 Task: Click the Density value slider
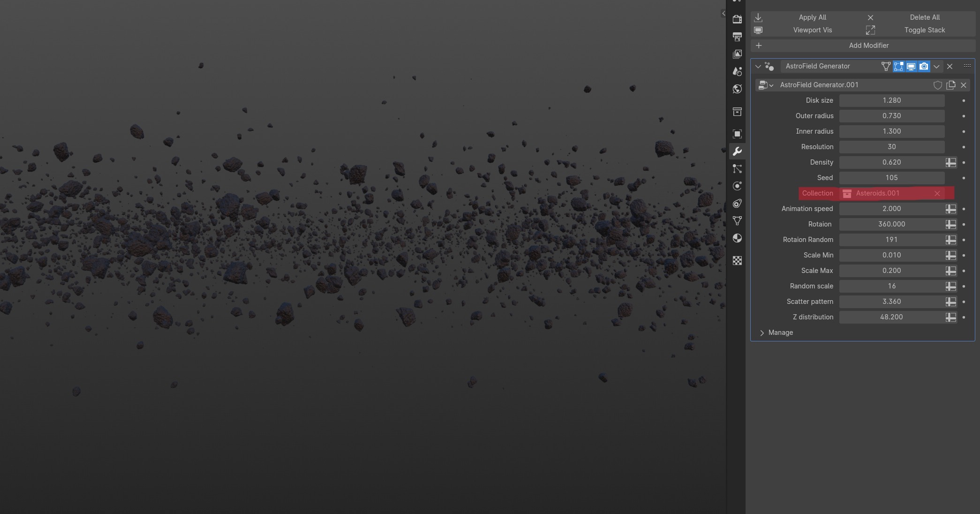[891, 162]
